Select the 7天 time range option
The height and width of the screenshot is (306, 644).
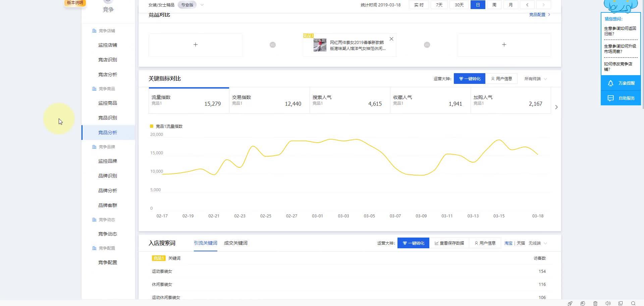[x=439, y=5]
